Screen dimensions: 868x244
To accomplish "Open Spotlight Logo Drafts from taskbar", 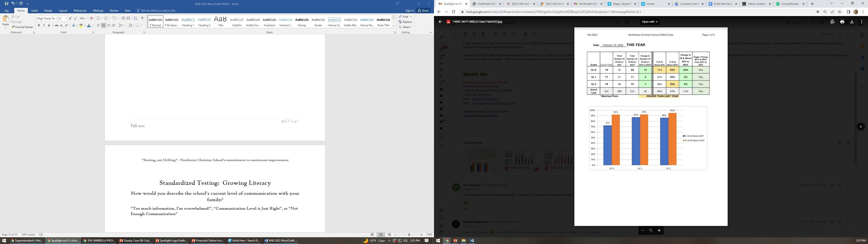I will coord(172,241).
